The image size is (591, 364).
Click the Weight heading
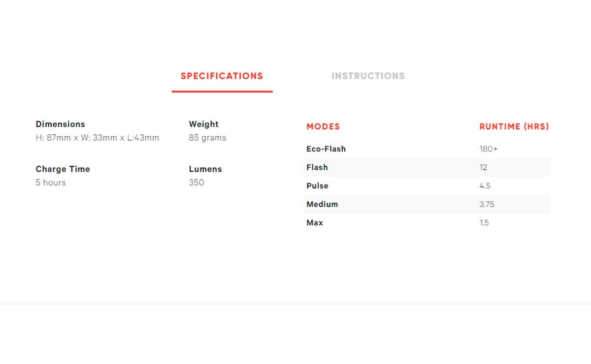(x=203, y=124)
